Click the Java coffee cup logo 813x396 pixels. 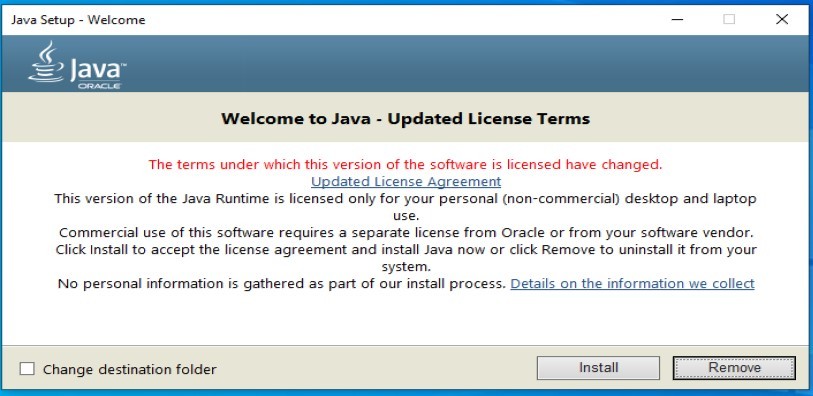click(47, 61)
